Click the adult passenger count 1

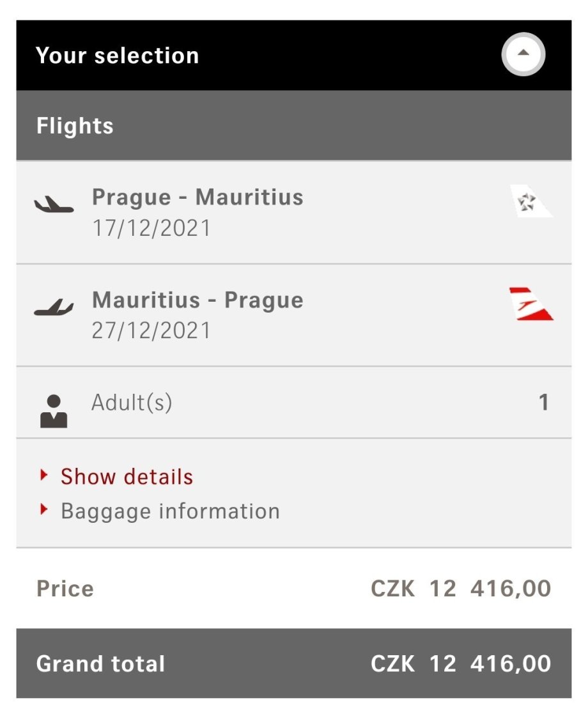tap(544, 403)
